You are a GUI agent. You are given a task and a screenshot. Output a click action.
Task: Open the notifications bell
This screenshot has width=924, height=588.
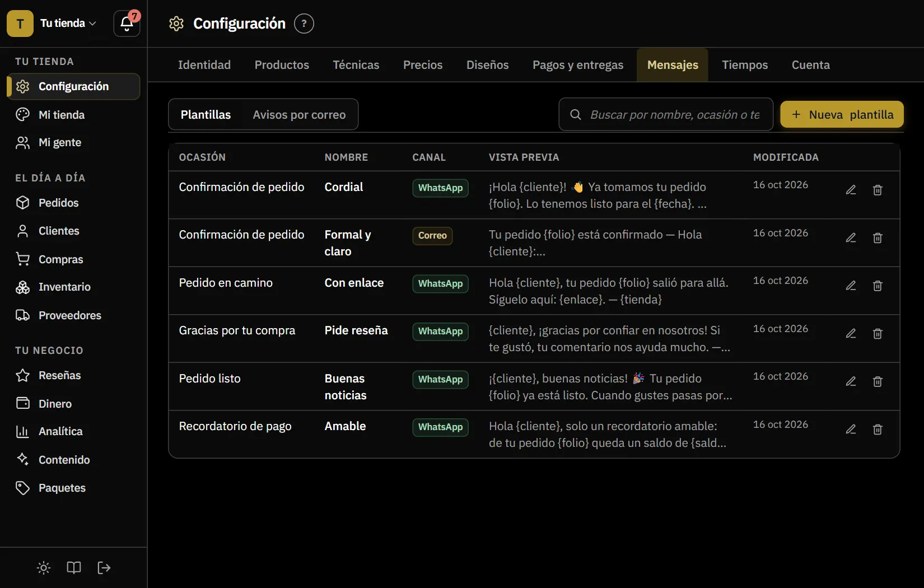tap(127, 24)
